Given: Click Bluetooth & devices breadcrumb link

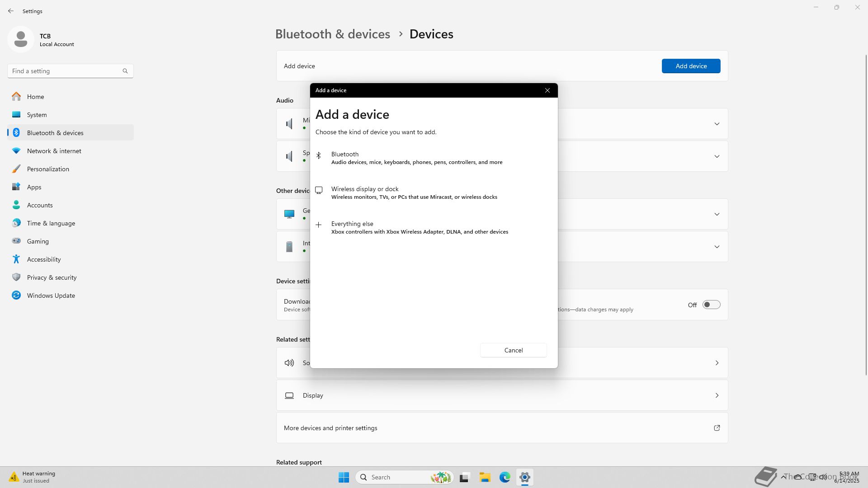Looking at the screenshot, I should [x=332, y=34].
